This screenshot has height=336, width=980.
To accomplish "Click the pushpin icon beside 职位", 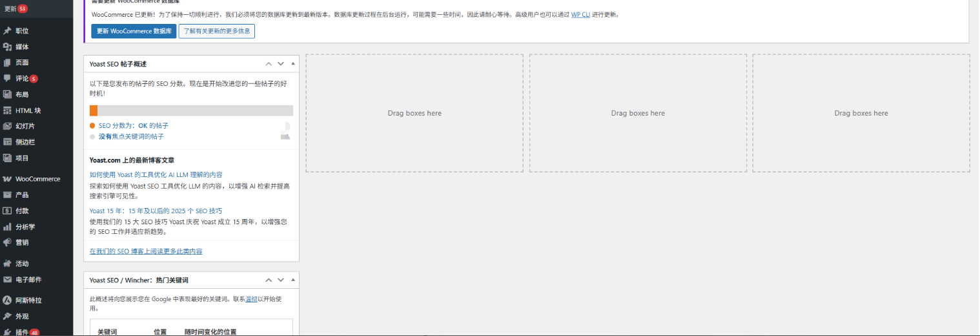I will coord(7,31).
